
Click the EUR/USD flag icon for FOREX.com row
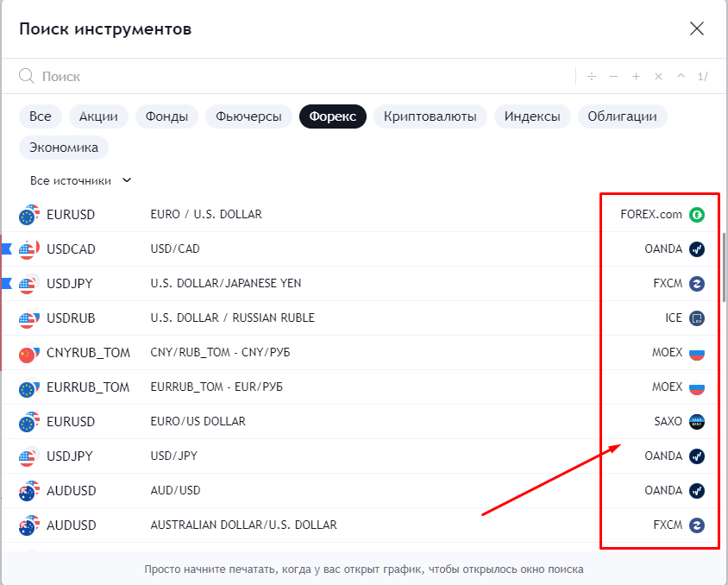point(28,215)
